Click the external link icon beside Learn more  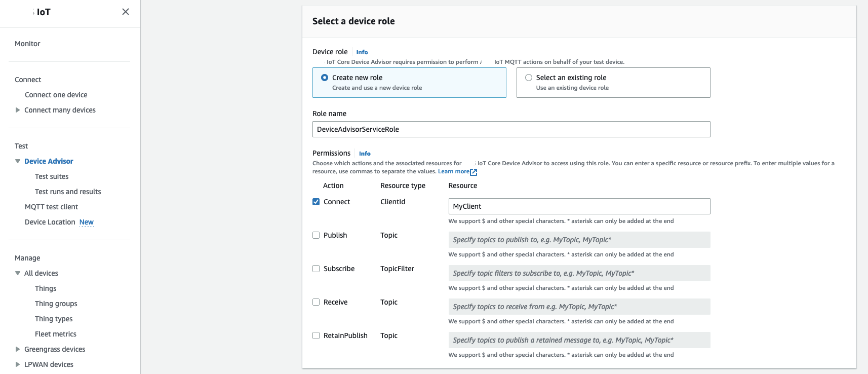pyautogui.click(x=474, y=172)
